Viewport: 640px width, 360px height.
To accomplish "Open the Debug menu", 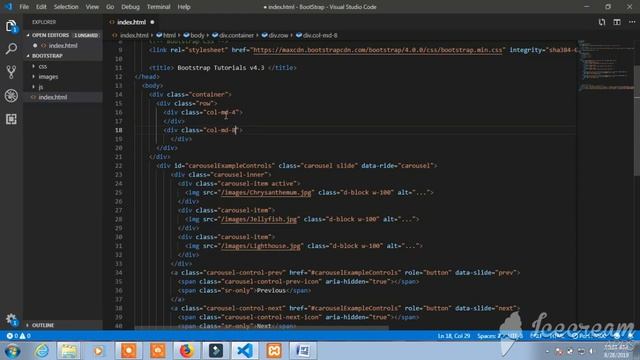I will 130,7.
